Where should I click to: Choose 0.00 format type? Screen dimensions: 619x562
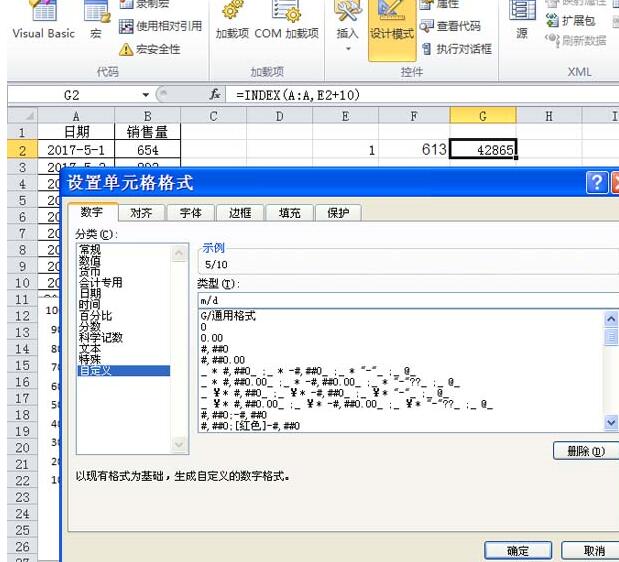(212, 338)
